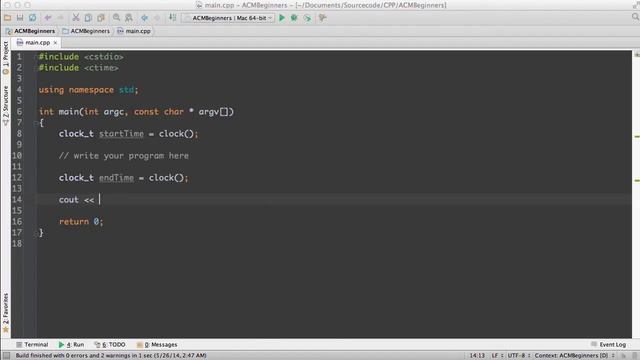Click the 14:13 cursor position indicator
Screen dimensions: 640x360
pyautogui.click(x=477, y=356)
